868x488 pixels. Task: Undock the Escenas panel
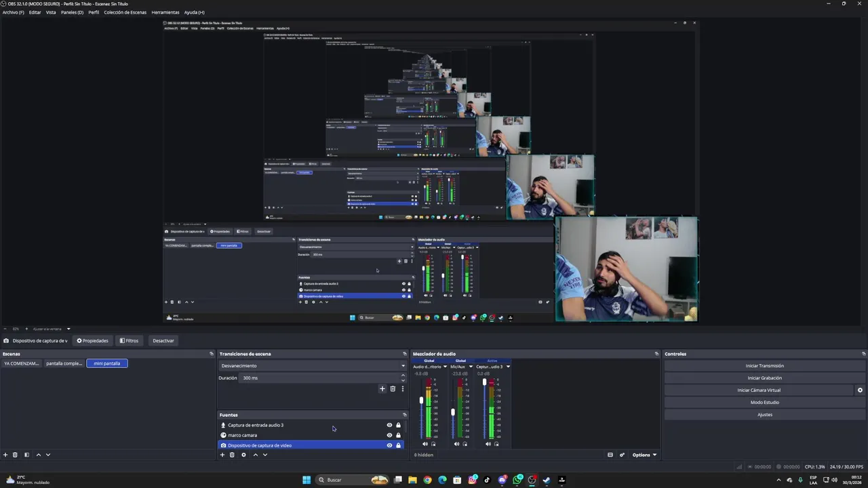[x=211, y=354]
